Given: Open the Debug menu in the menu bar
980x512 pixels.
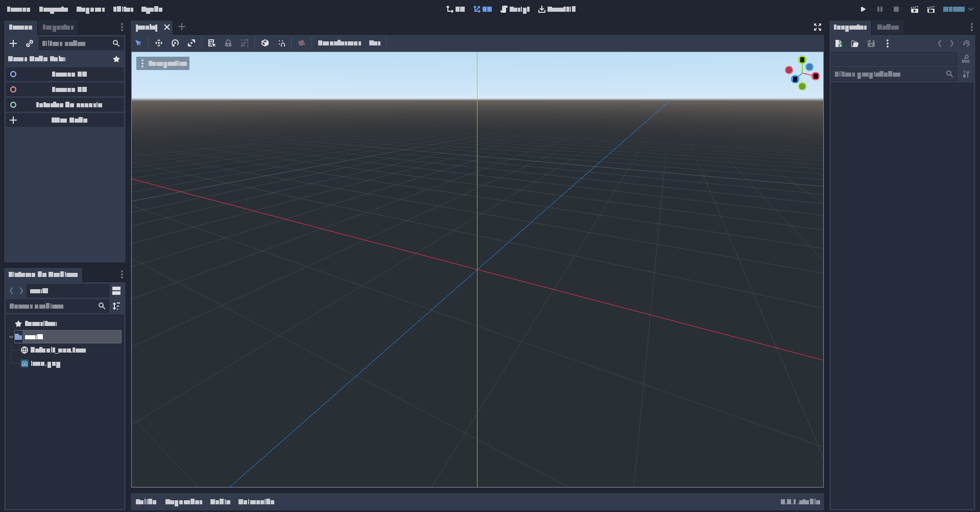Looking at the screenshot, I should 90,9.
